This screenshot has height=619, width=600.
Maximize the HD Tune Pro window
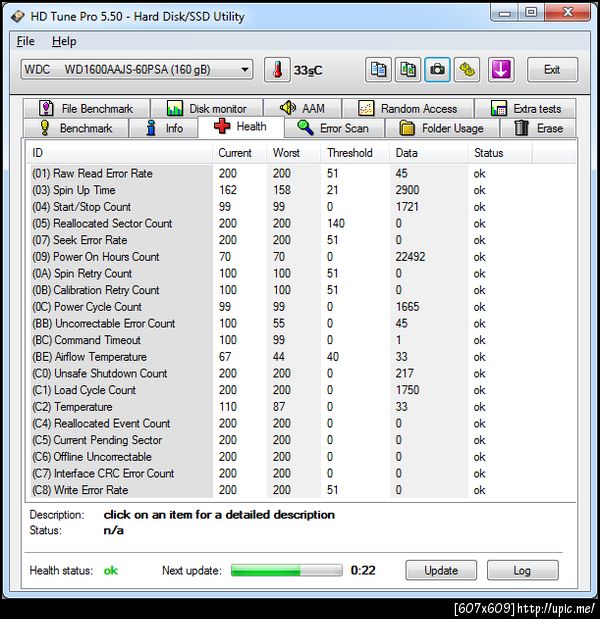click(531, 13)
